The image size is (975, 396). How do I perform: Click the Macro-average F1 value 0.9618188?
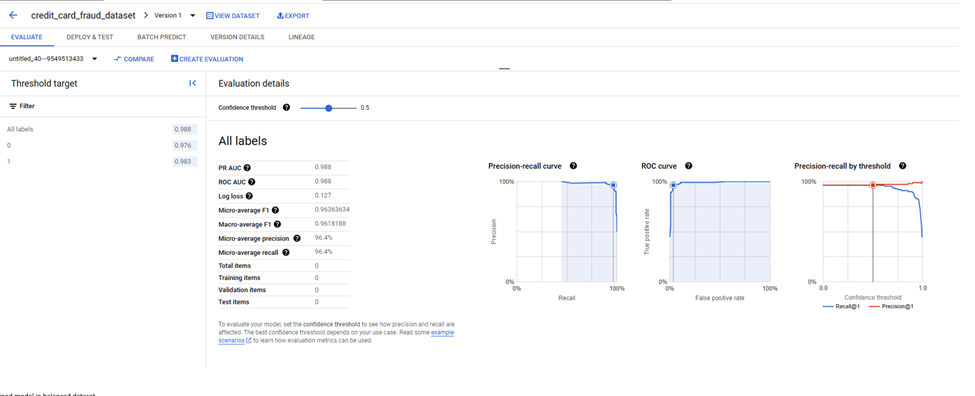(x=331, y=224)
